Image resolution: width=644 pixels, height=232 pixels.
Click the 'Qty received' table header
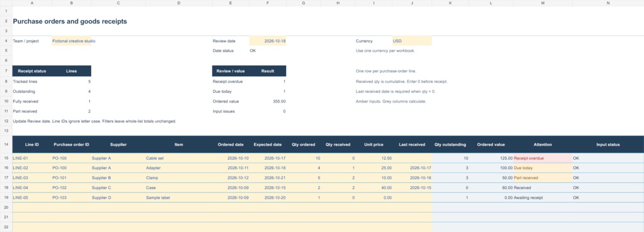point(338,145)
